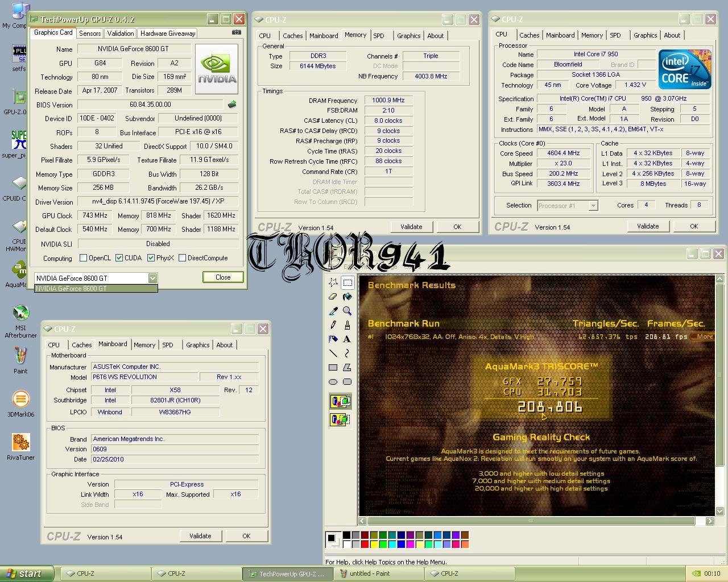Click Validate in the CPU-Z Memory window
This screenshot has width=728, height=582.
(411, 227)
